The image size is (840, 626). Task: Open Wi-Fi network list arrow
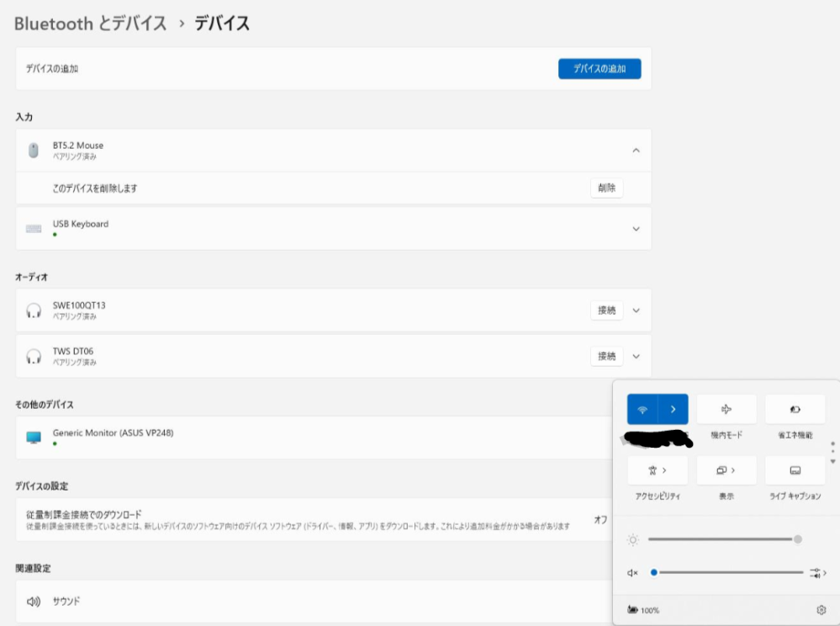click(674, 410)
